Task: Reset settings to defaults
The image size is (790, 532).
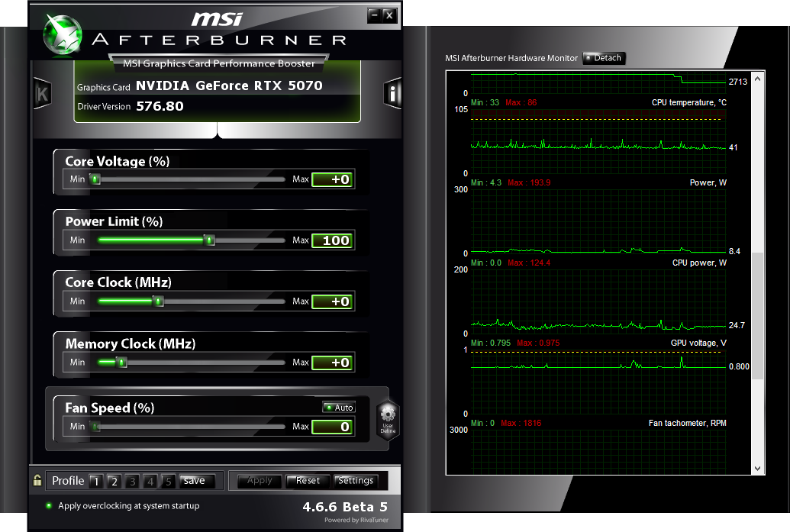Action: click(308, 481)
